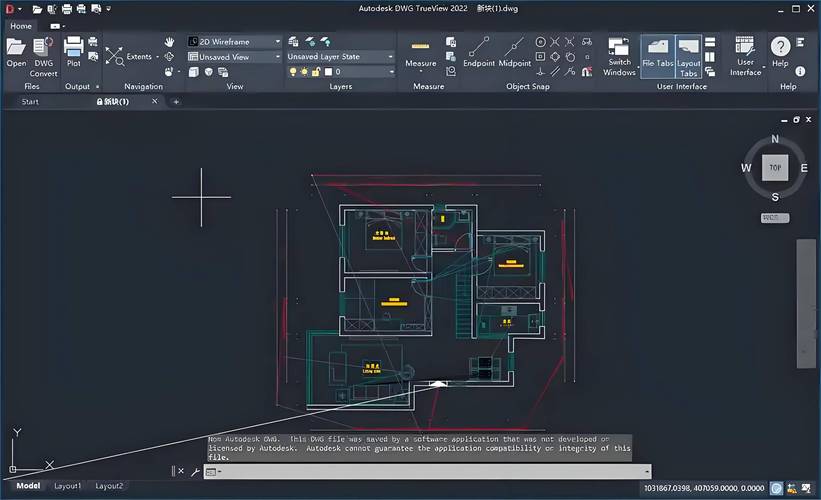
Task: Toggle the Layout Tabs display
Action: coord(689,56)
